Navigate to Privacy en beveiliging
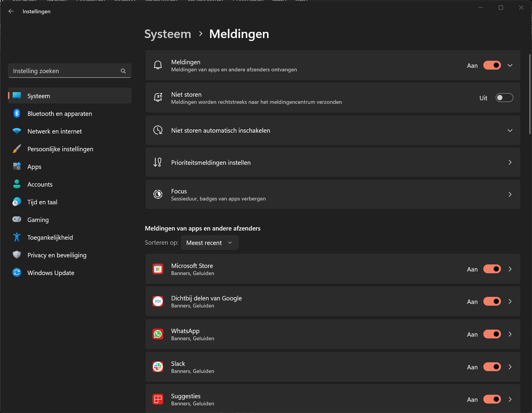This screenshot has height=413, width=532. [70, 255]
